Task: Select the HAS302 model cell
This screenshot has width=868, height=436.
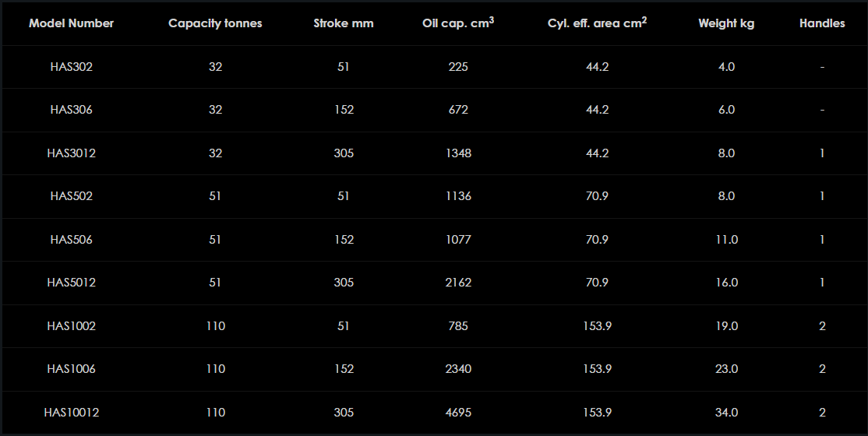Action: click(72, 67)
